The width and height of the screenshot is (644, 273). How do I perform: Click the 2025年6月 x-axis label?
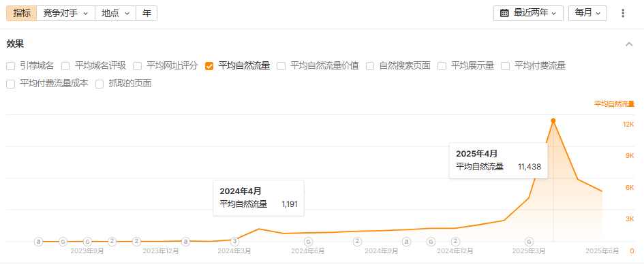point(602,251)
